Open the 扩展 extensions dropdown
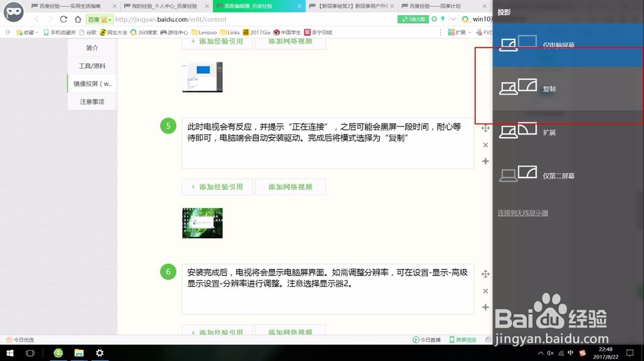 [460, 32]
